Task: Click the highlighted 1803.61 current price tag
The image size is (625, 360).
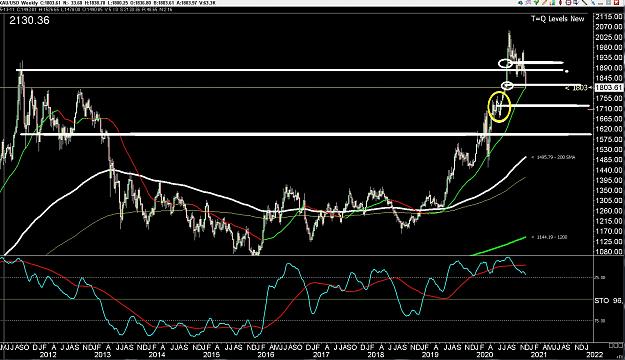Action: click(x=608, y=88)
